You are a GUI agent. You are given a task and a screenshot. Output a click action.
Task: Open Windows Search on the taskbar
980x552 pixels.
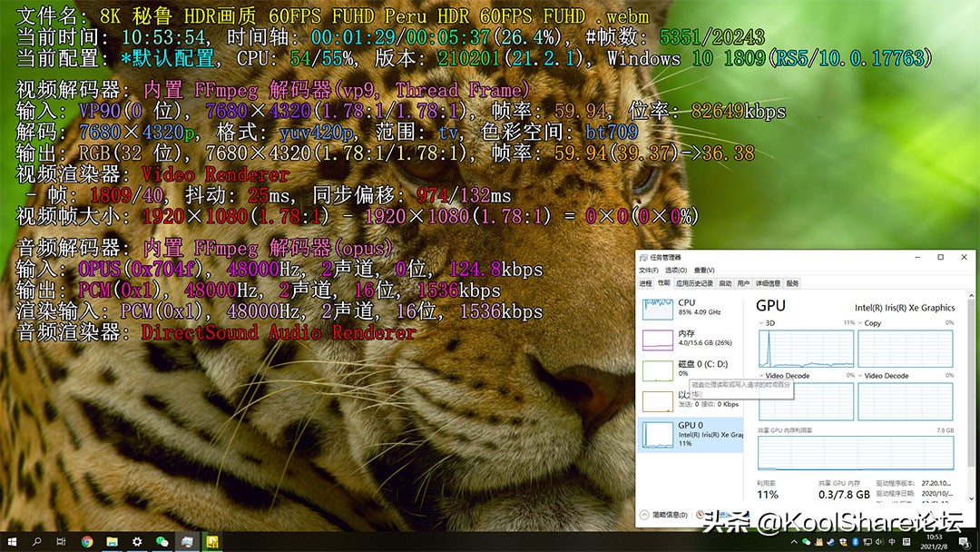[x=37, y=541]
